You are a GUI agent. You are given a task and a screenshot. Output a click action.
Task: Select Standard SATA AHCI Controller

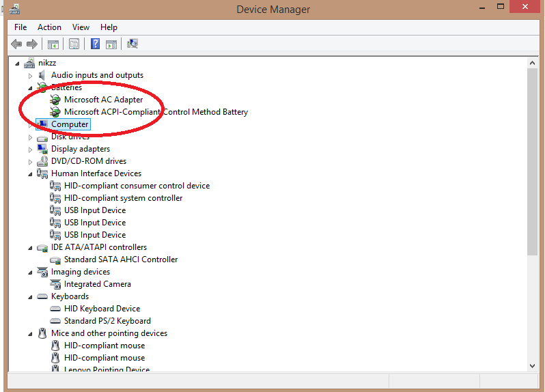point(121,260)
